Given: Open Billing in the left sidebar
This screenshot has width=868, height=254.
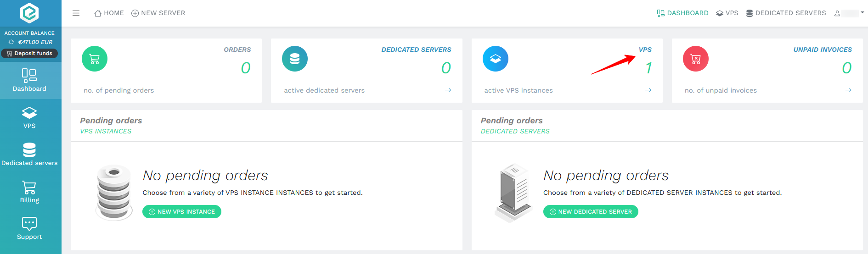Looking at the screenshot, I should click(x=29, y=192).
